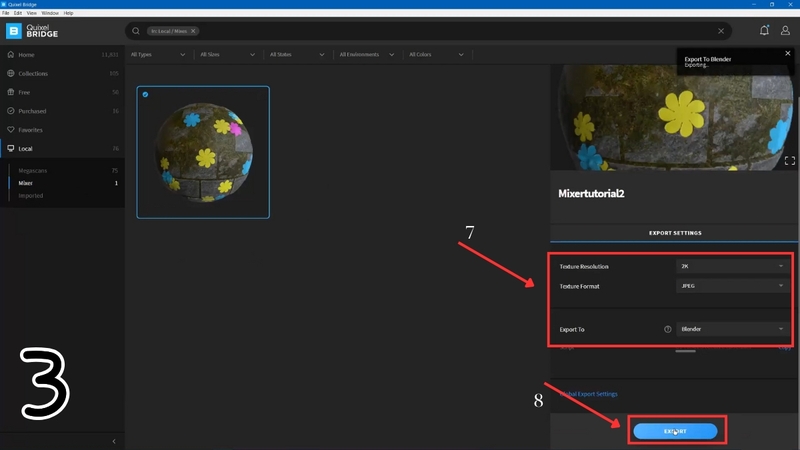
Task: Click the Free gift icon
Action: pos(11,92)
